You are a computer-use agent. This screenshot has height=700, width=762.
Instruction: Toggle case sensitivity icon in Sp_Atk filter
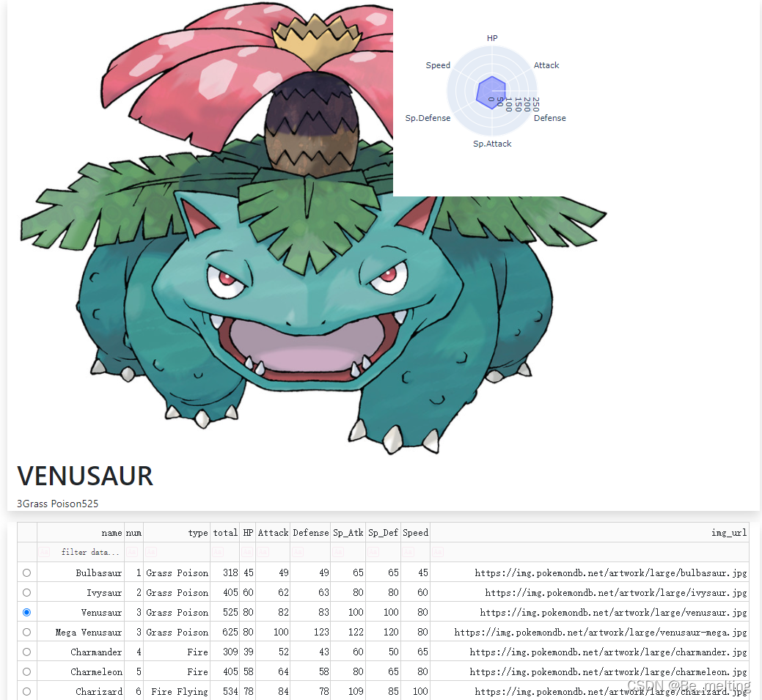click(x=338, y=553)
